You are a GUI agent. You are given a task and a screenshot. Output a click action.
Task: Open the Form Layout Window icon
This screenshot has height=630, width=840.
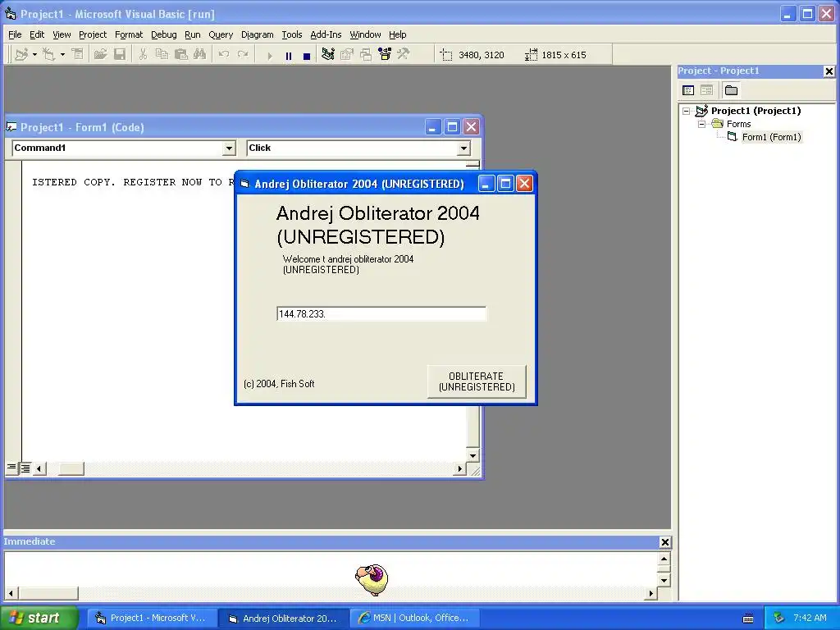coord(366,55)
